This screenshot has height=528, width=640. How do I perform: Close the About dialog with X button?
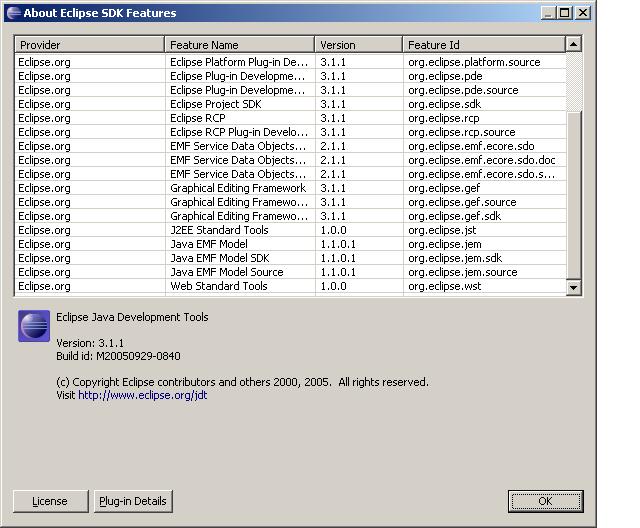(x=582, y=13)
